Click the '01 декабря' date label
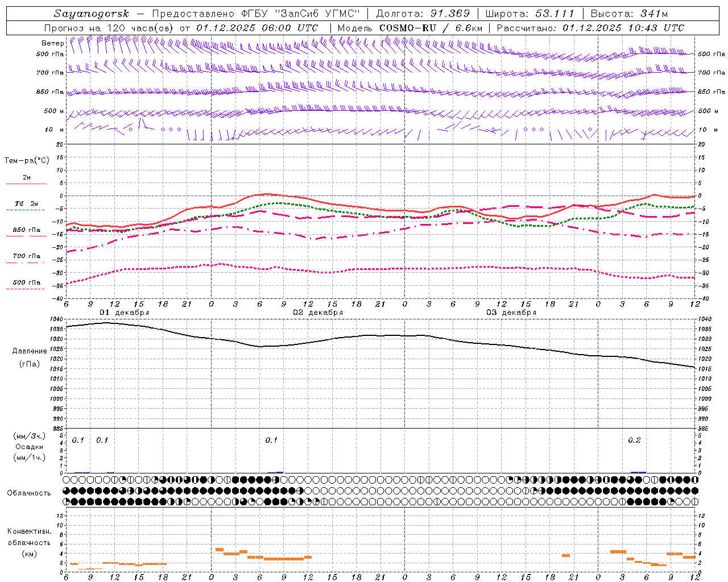Screen dimensions: 728x582 [125, 313]
